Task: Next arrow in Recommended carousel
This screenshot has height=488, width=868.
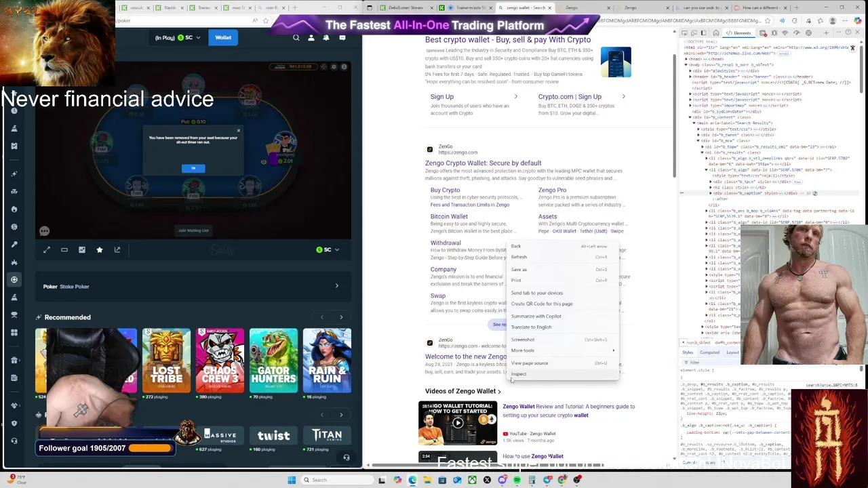Action: tap(341, 317)
